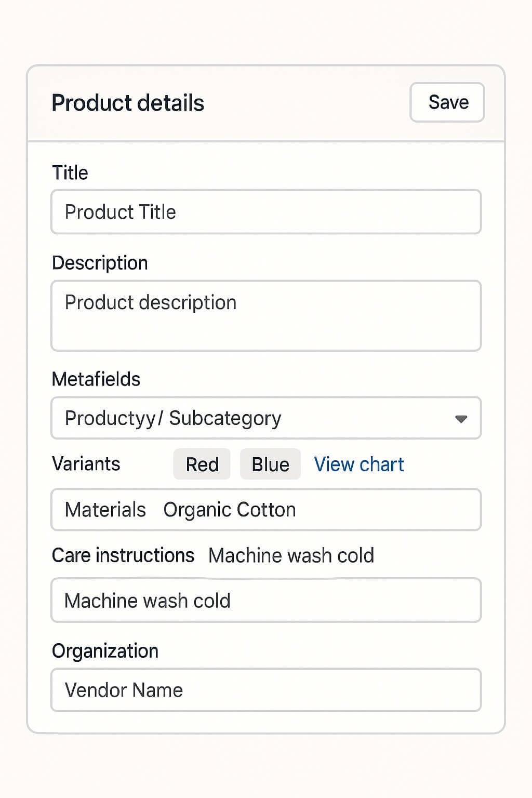
Task: Click into the Product description text area
Action: coord(266,316)
